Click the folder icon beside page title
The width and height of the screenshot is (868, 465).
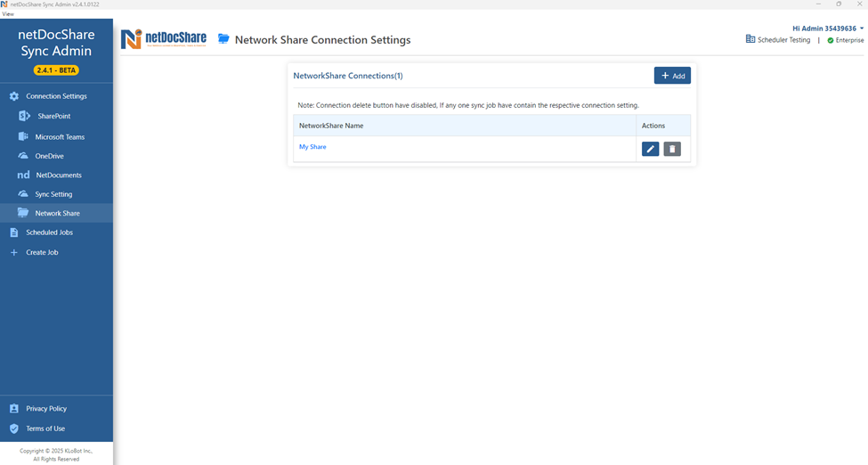coord(223,39)
